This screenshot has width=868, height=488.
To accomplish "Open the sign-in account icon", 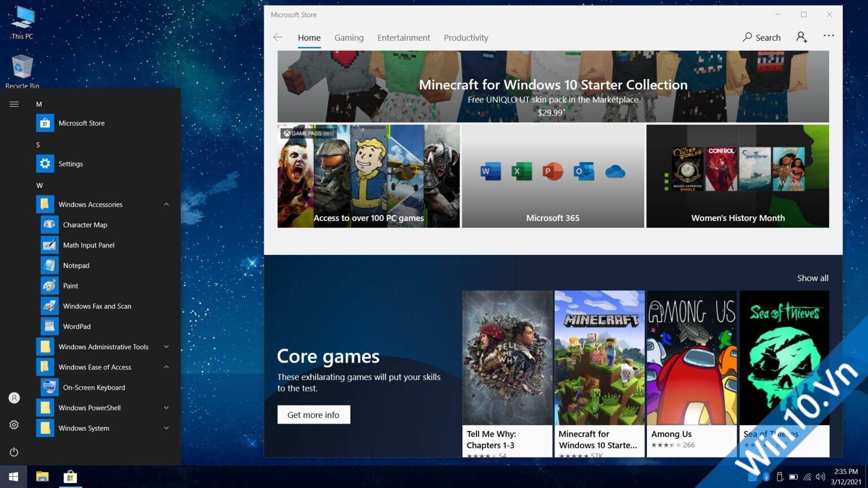I will pos(801,37).
